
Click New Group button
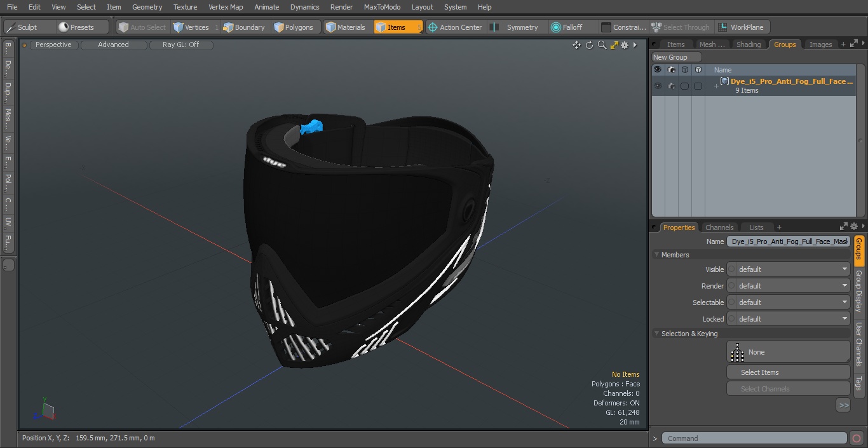[x=676, y=57]
